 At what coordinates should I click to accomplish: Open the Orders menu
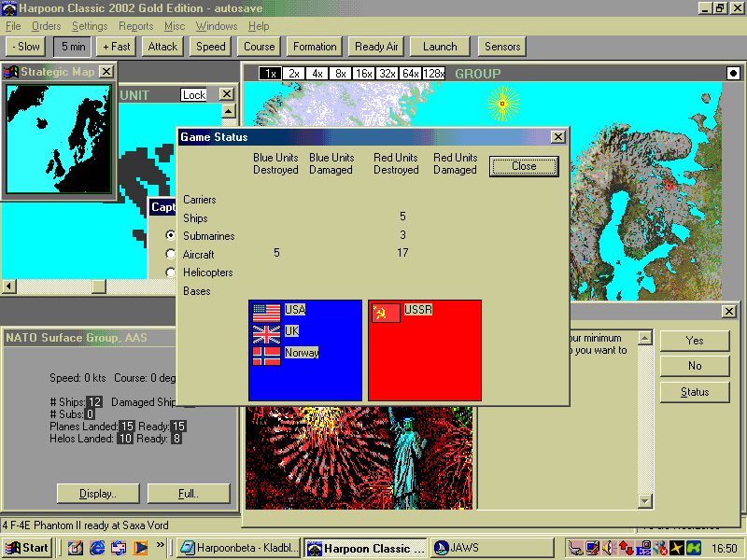46,26
